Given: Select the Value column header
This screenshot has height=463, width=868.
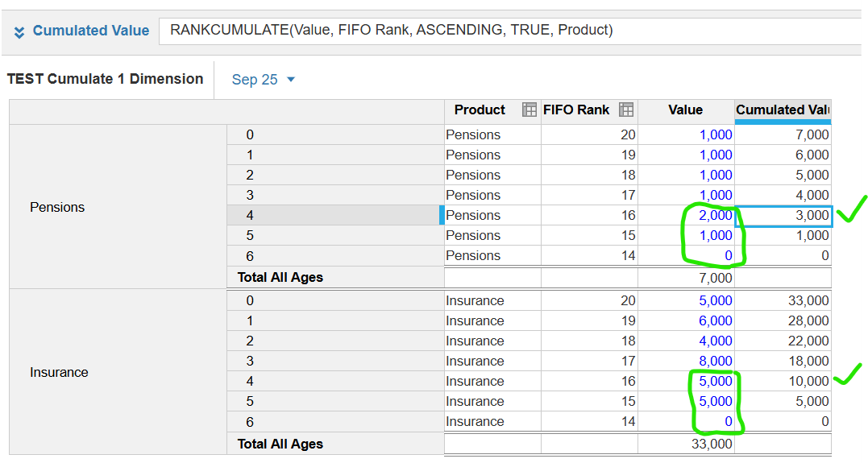Looking at the screenshot, I should 686,110.
